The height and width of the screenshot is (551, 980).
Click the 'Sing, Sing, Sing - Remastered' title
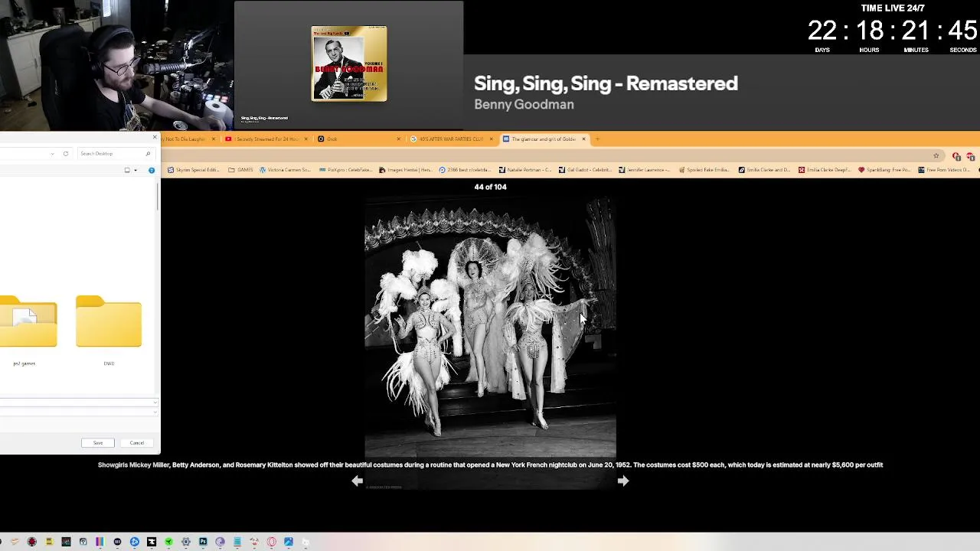[x=606, y=83]
